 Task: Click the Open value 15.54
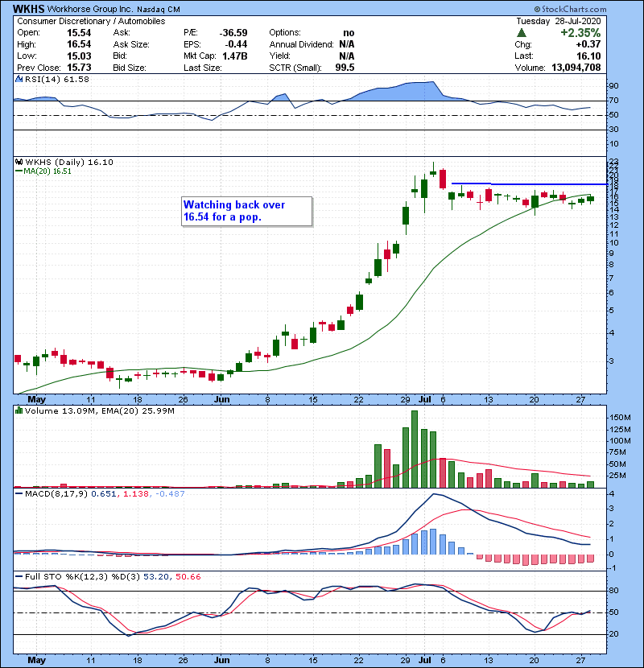tap(79, 33)
